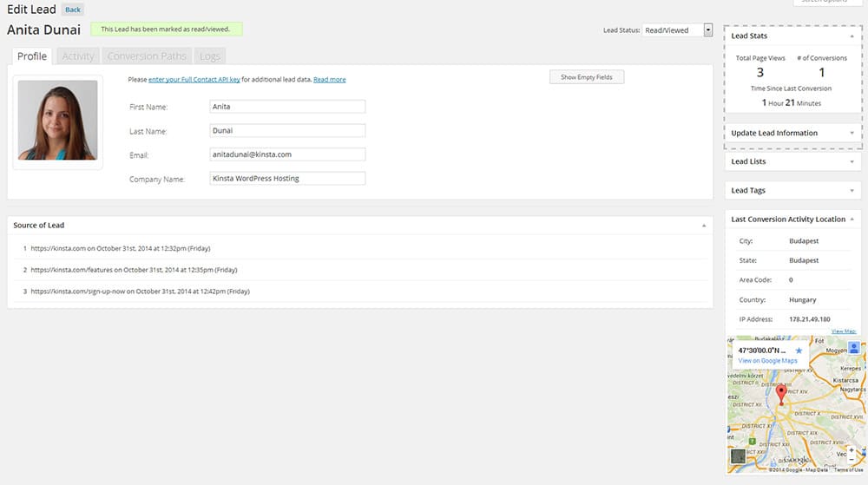Expand the Lead Tags panel

(x=852, y=191)
